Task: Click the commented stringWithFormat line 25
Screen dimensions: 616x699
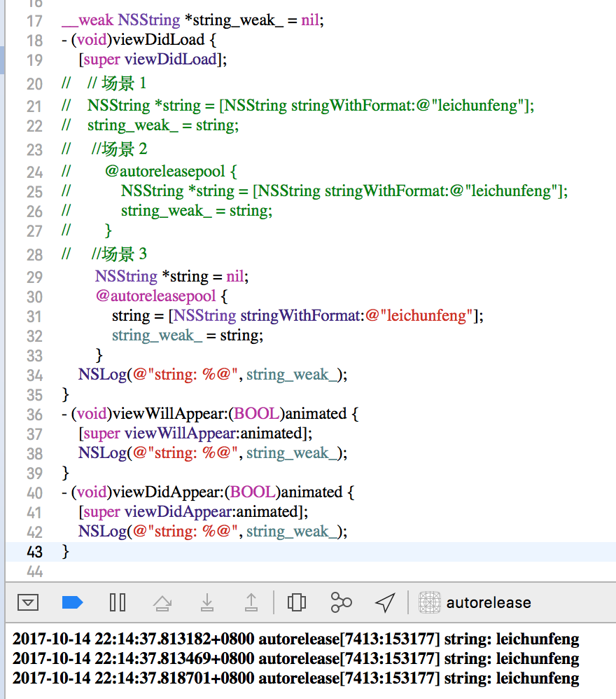Action: [344, 191]
